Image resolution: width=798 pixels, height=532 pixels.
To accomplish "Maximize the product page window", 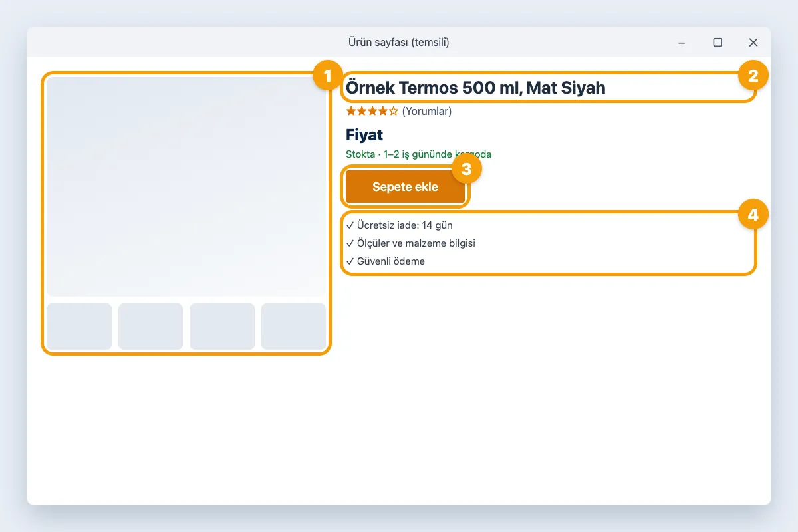I will [718, 43].
